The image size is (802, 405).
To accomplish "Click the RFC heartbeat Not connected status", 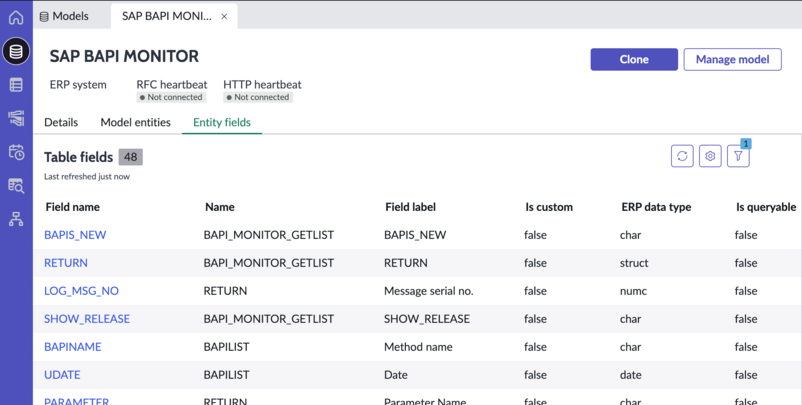I will click(x=172, y=97).
